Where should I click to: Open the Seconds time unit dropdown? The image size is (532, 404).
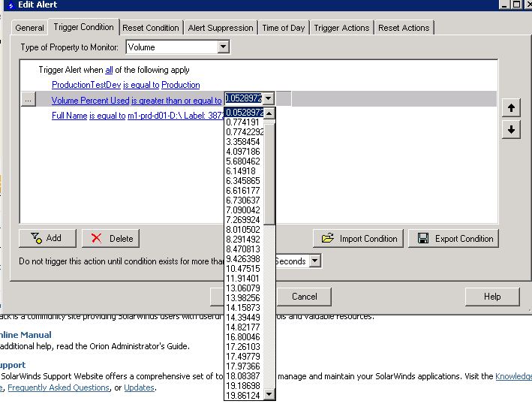(315, 261)
